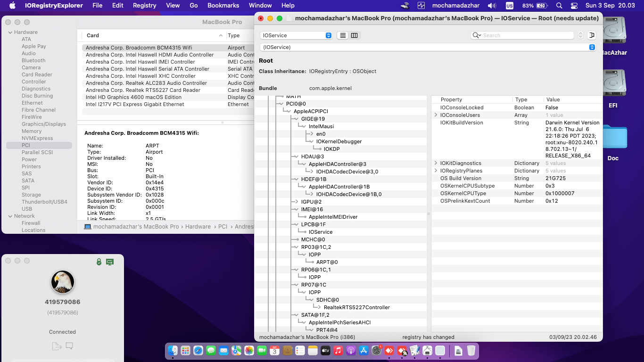Expand the IOConsoleUsers property array
644x362 pixels.
tap(436, 115)
